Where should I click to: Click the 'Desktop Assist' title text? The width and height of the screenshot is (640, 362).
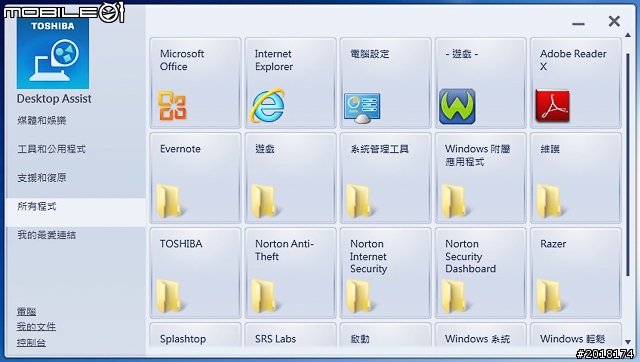click(x=54, y=99)
